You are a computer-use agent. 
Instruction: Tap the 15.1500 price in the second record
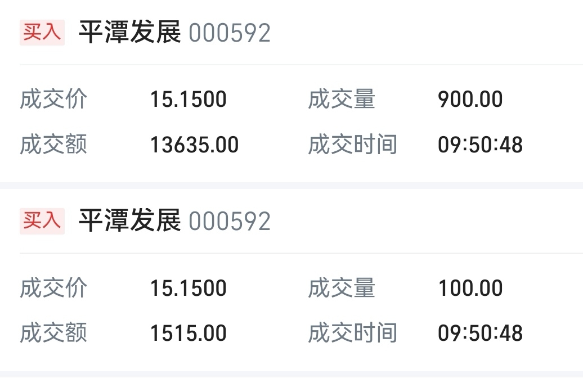[189, 288]
